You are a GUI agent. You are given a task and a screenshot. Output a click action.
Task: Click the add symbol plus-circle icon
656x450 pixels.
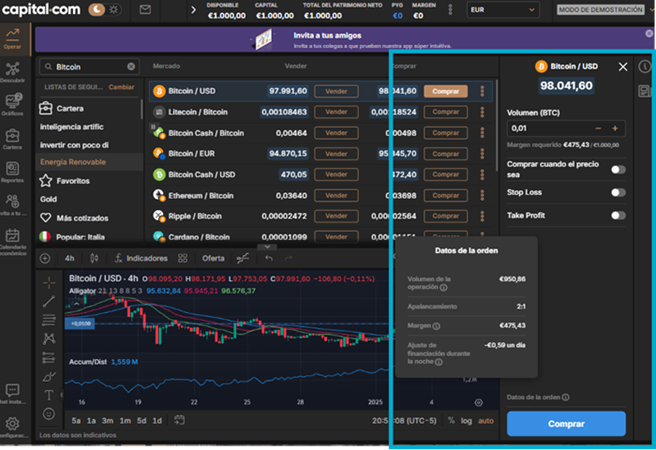click(x=45, y=258)
